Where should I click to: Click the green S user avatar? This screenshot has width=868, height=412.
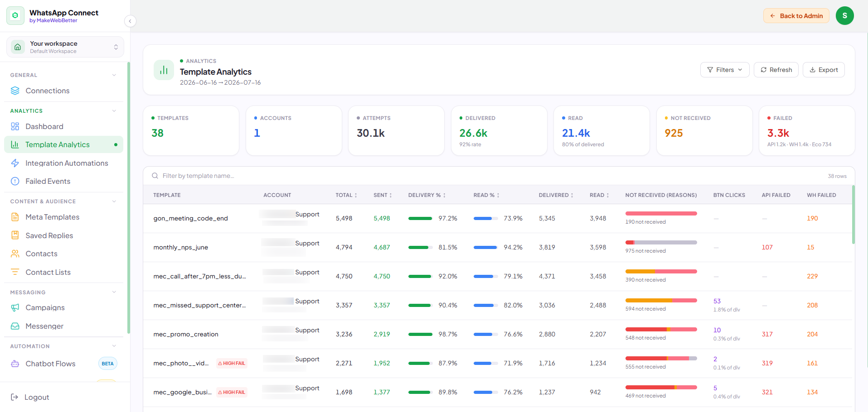tap(844, 16)
